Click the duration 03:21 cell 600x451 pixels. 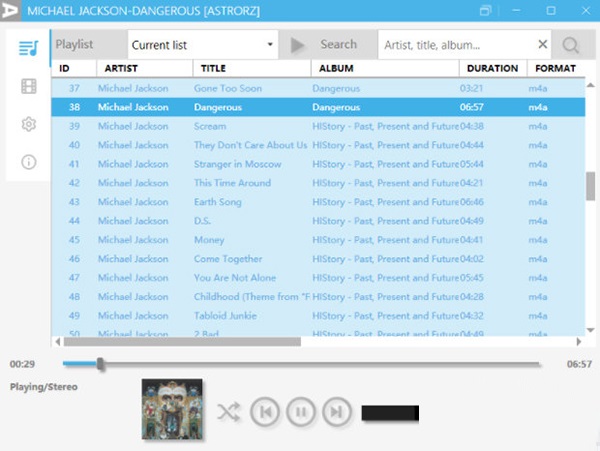(471, 88)
